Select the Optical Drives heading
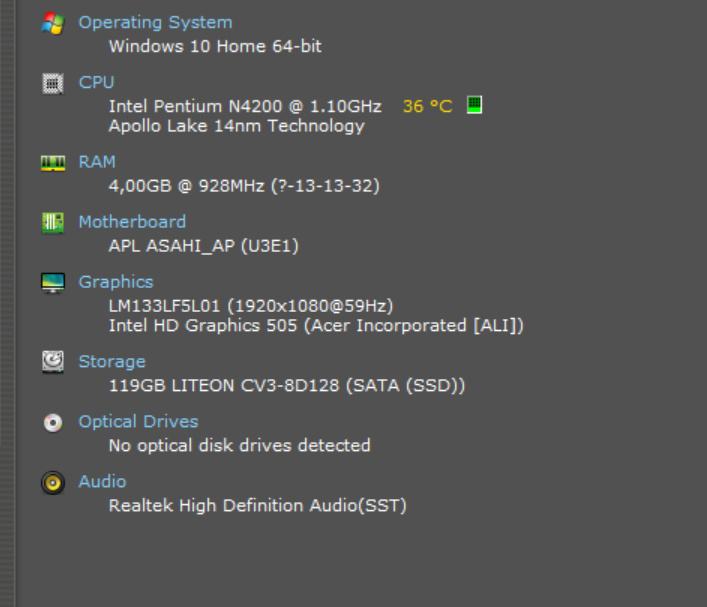 click(x=138, y=421)
